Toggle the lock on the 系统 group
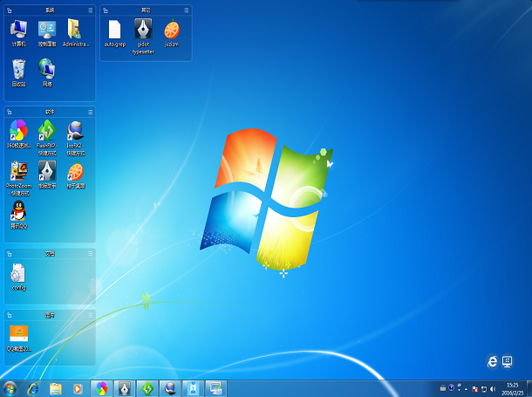 pyautogui.click(x=10, y=10)
